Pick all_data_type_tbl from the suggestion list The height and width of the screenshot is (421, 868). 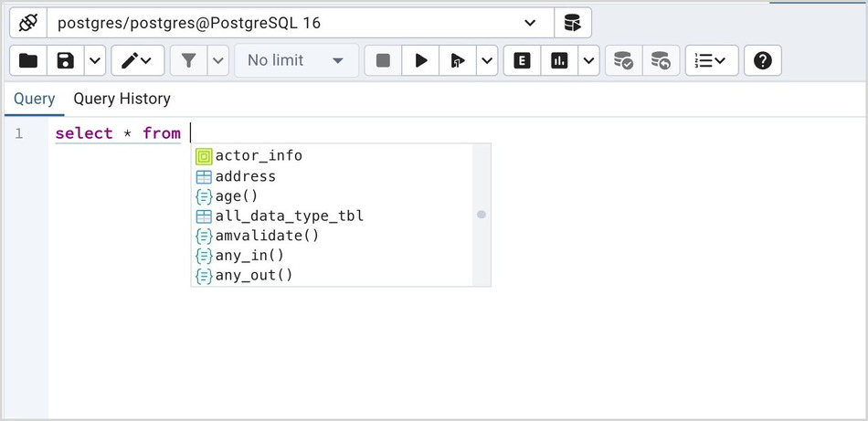[x=289, y=216]
